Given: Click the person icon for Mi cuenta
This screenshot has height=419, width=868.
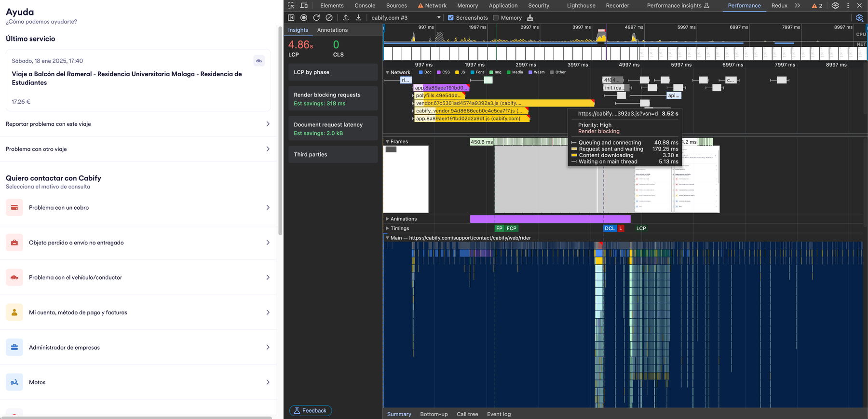Looking at the screenshot, I should coord(14,312).
